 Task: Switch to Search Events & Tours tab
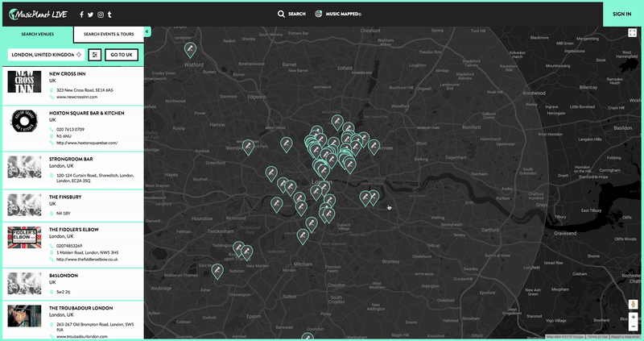tap(108, 34)
